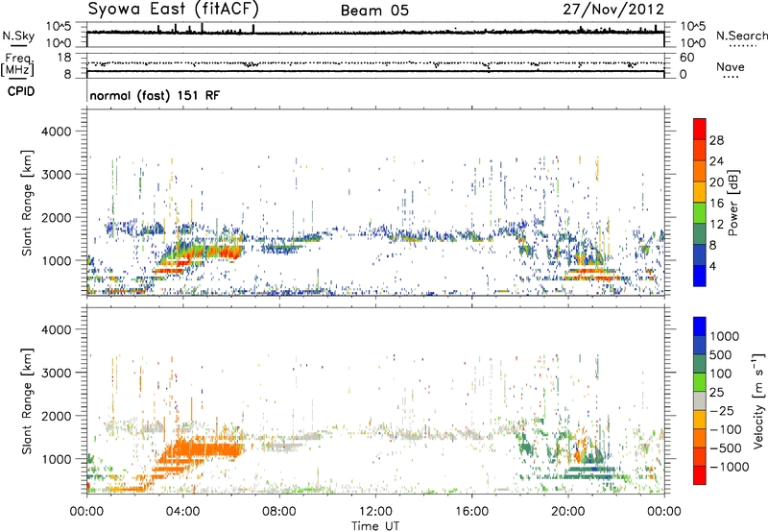Click the yellow 16–20 dB Power colorbar segment

[x=700, y=191]
